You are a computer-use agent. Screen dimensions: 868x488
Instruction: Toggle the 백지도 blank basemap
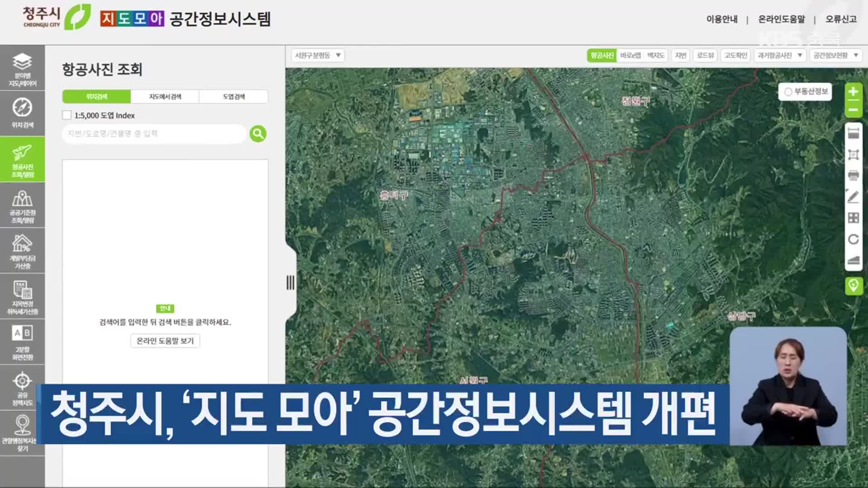pos(656,56)
